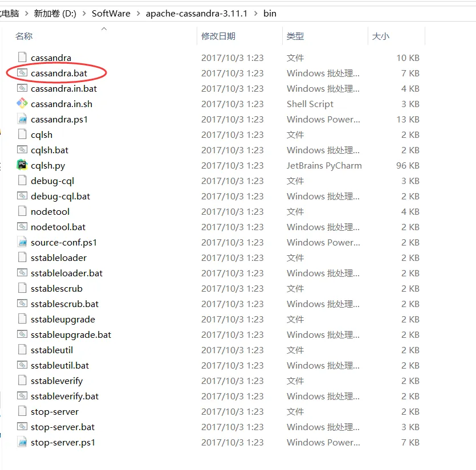
Task: Select the file name cassandra.in.bat
Action: 64,89
